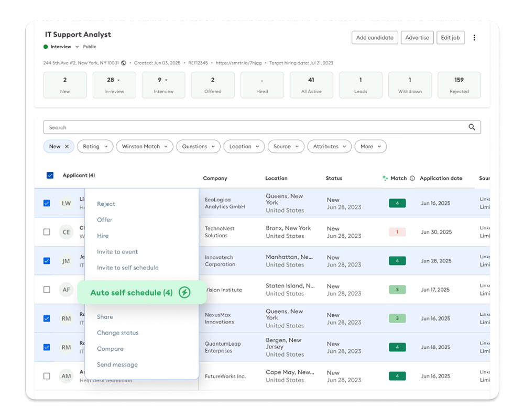Toggle the select-all Applicant checkbox
This screenshot has width=524, height=420.
click(50, 175)
